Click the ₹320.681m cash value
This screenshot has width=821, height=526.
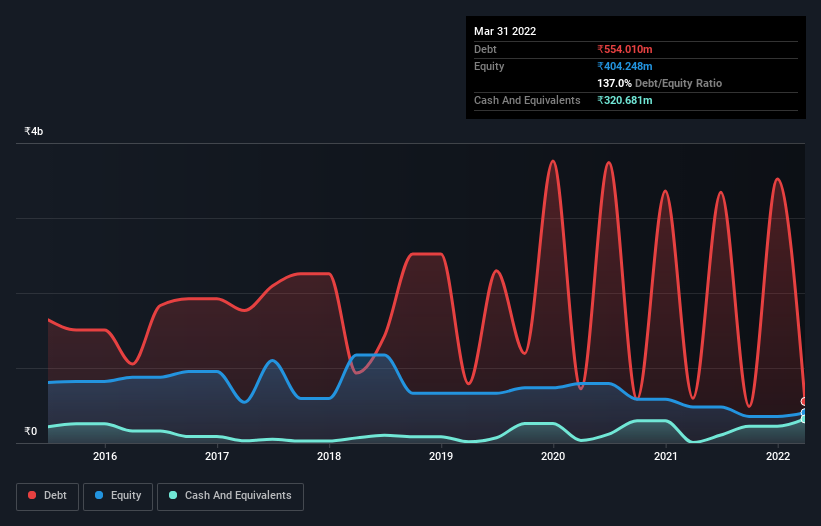tap(625, 100)
